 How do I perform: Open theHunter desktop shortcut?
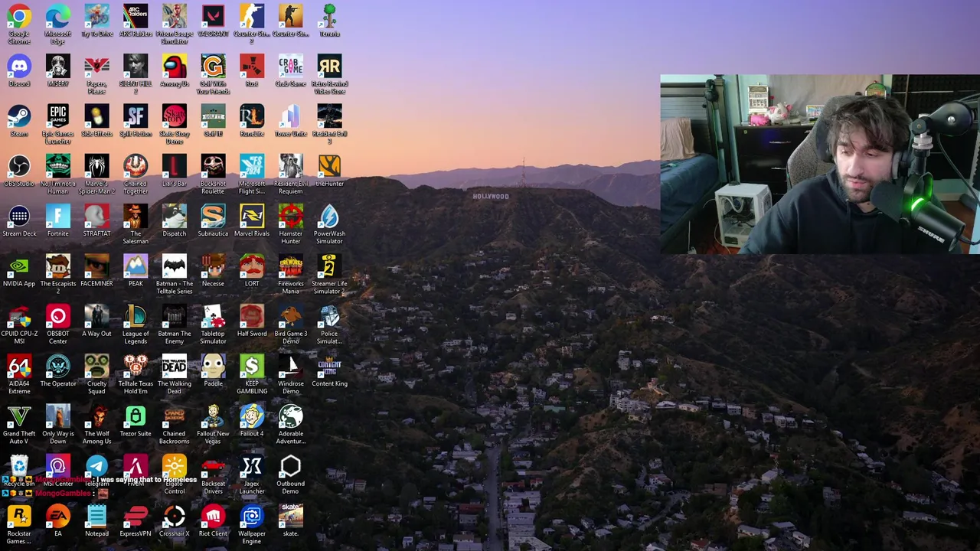[x=329, y=166]
